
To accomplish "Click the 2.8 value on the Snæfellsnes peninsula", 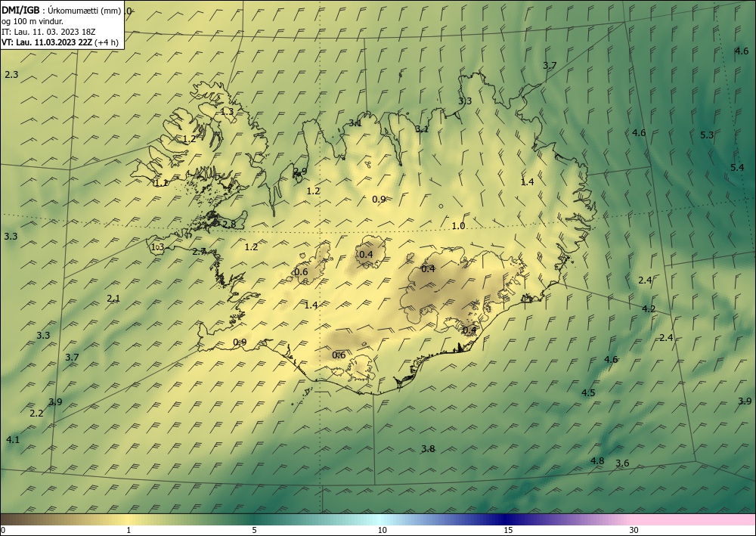I will point(230,224).
